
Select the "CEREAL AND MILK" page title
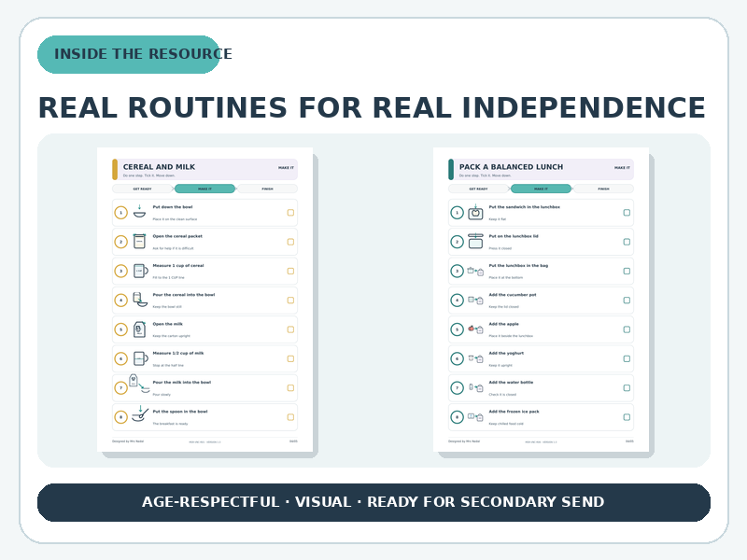[x=159, y=167]
